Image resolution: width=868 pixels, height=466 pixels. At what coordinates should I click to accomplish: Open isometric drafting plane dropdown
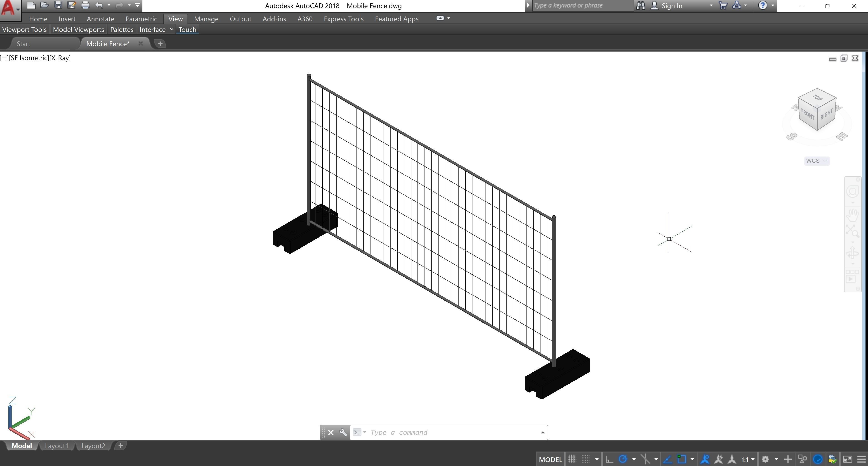click(656, 459)
